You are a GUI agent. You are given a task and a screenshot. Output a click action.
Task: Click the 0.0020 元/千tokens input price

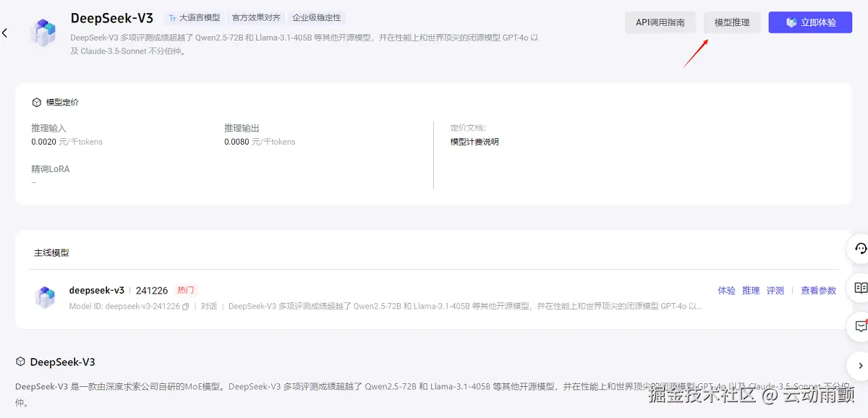[x=67, y=142]
